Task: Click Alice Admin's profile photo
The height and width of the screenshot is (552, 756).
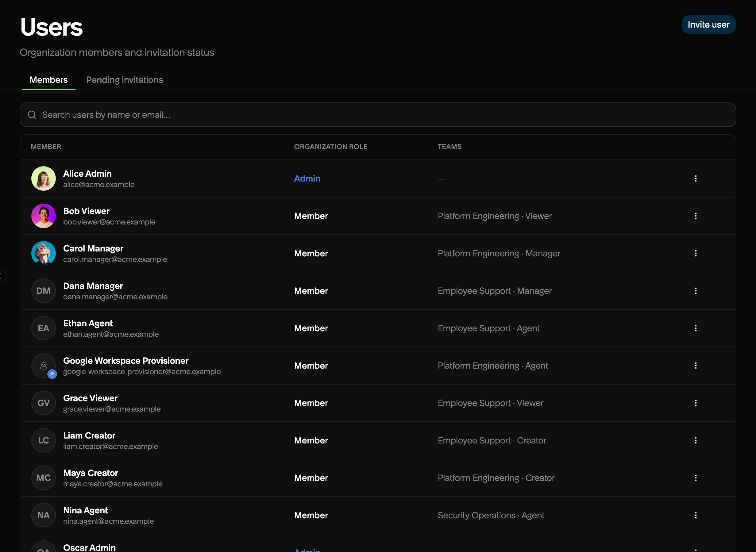Action: (x=44, y=178)
